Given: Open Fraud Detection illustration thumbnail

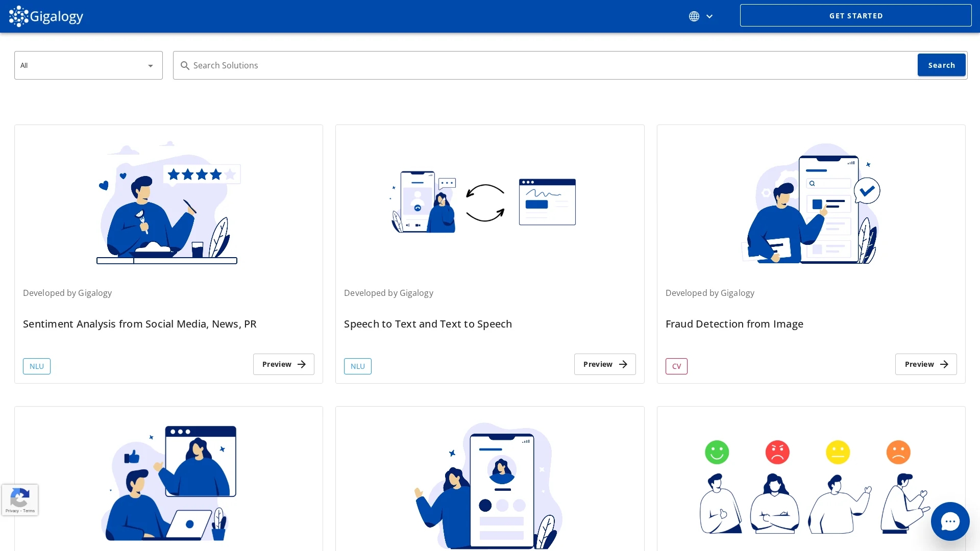Looking at the screenshot, I should 811,203.
